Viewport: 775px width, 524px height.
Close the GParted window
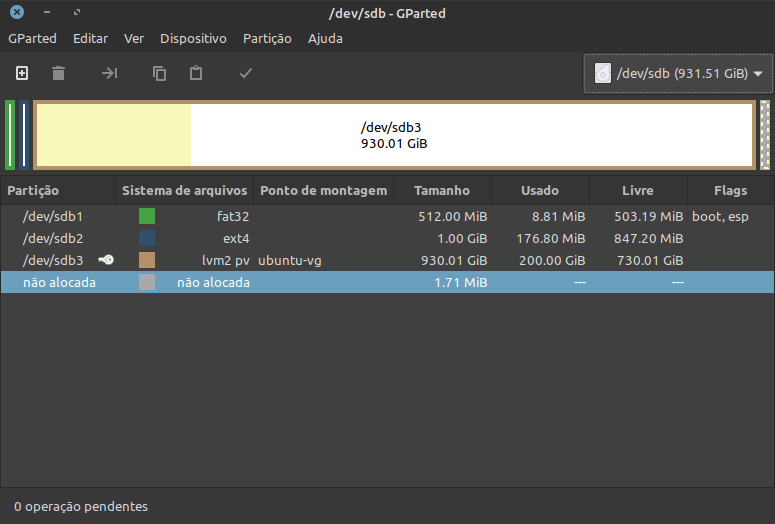[17, 12]
